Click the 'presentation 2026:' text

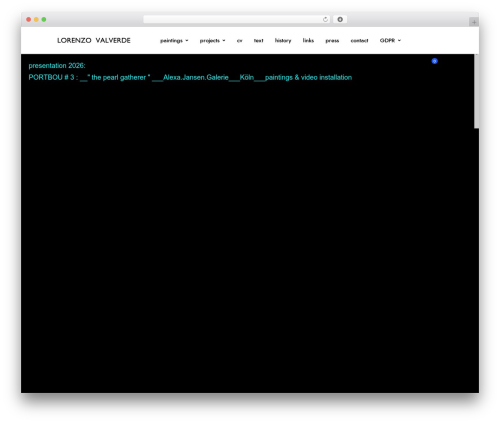click(x=57, y=66)
